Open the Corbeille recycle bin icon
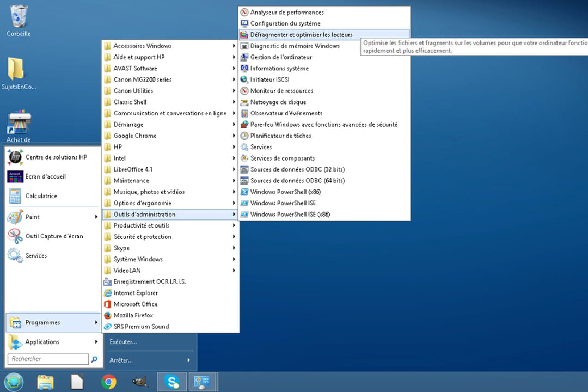 pyautogui.click(x=19, y=16)
